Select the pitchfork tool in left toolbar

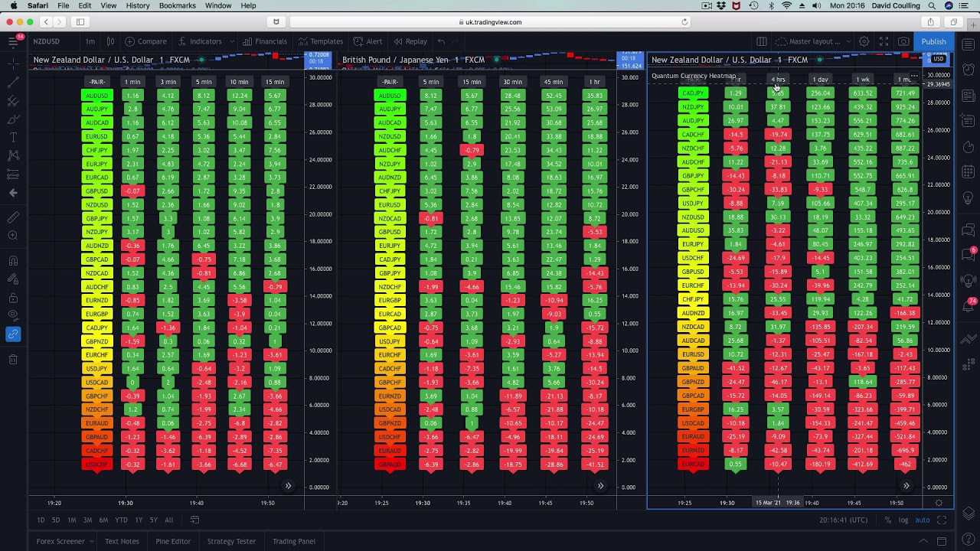click(13, 100)
